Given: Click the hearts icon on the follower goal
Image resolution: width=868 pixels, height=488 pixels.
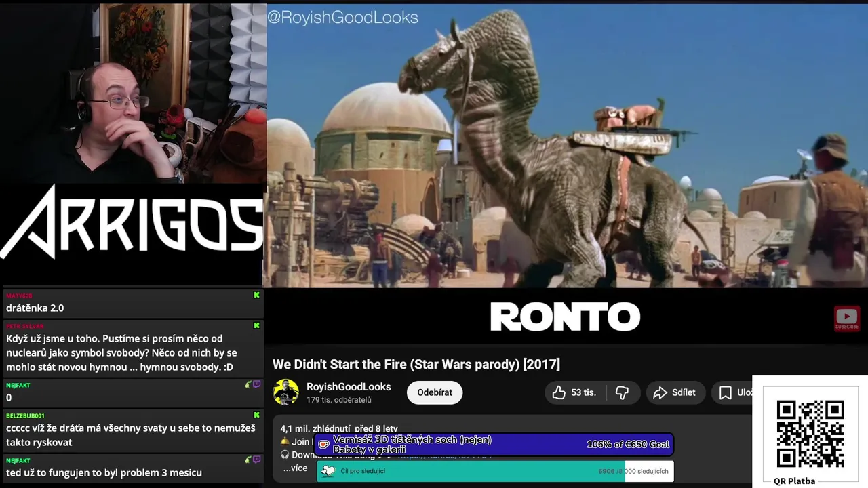Looking at the screenshot, I should pos(328,471).
